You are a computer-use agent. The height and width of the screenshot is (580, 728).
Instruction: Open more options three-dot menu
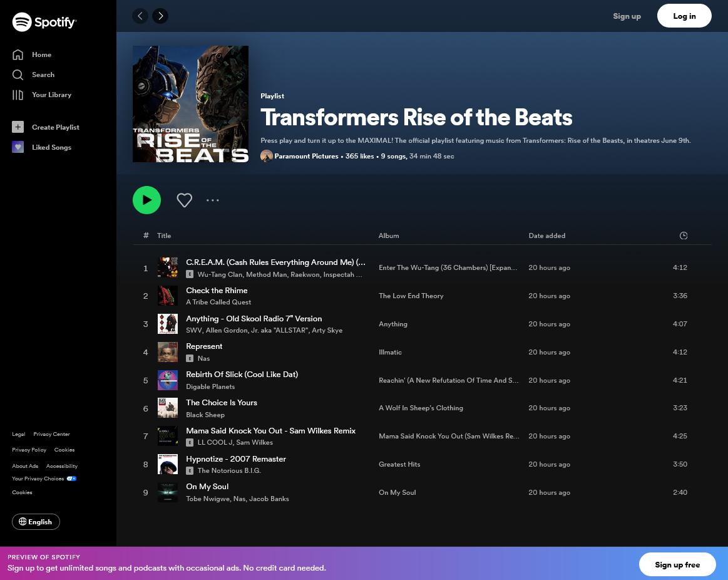[213, 200]
